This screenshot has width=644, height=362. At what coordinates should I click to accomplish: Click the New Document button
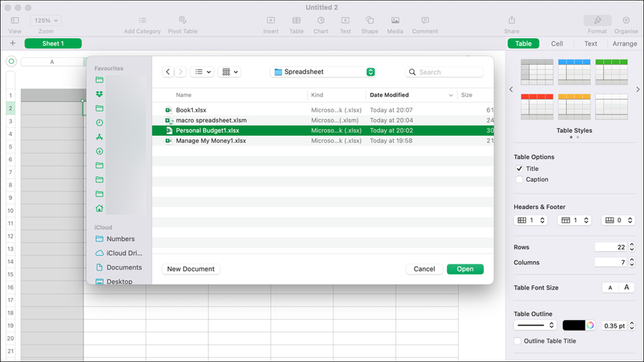pyautogui.click(x=191, y=269)
